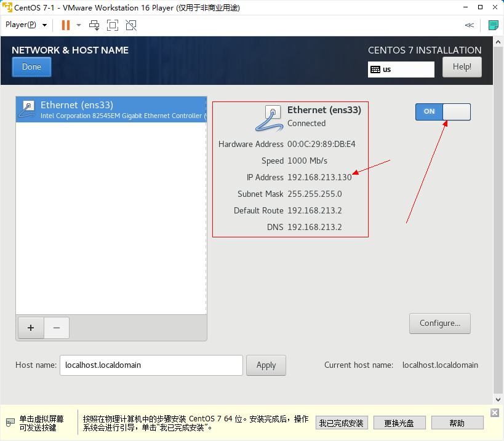Select Ethernet (ens33) in the device list
504x441 pixels.
point(111,109)
